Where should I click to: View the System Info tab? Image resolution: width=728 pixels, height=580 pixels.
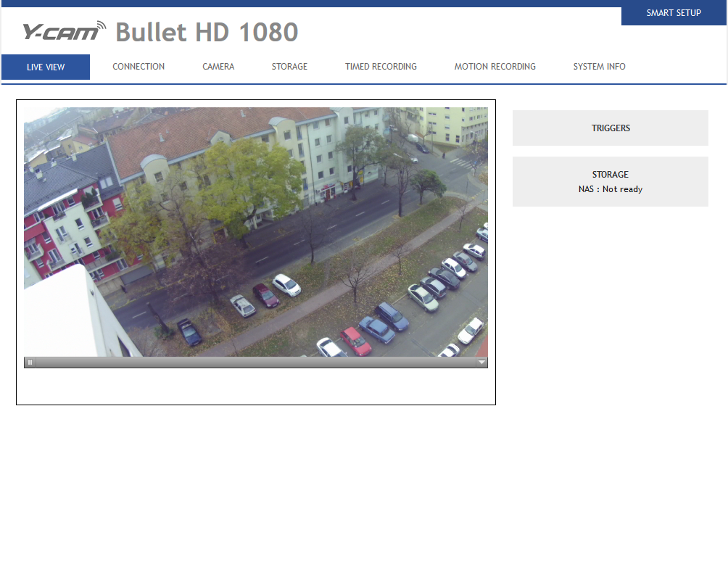point(599,67)
